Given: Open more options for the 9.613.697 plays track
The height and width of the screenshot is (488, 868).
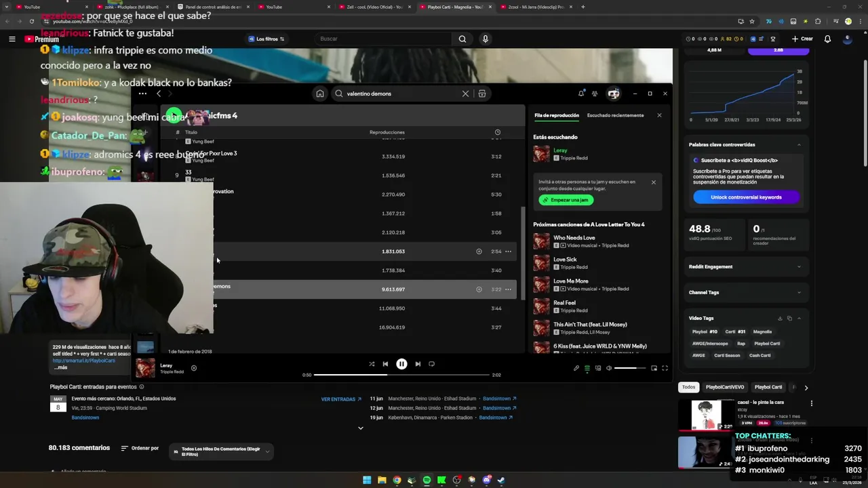Looking at the screenshot, I should click(x=508, y=289).
